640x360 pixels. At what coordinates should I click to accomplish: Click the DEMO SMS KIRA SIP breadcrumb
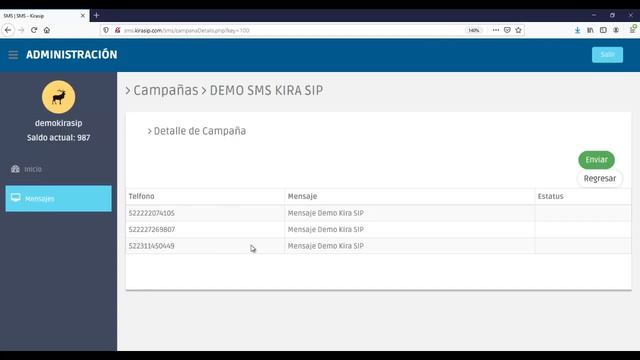(266, 90)
